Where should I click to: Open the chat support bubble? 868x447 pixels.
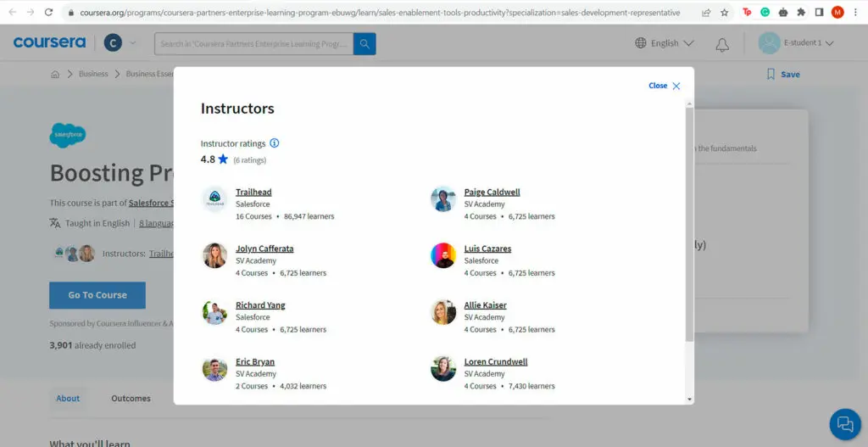(845, 424)
